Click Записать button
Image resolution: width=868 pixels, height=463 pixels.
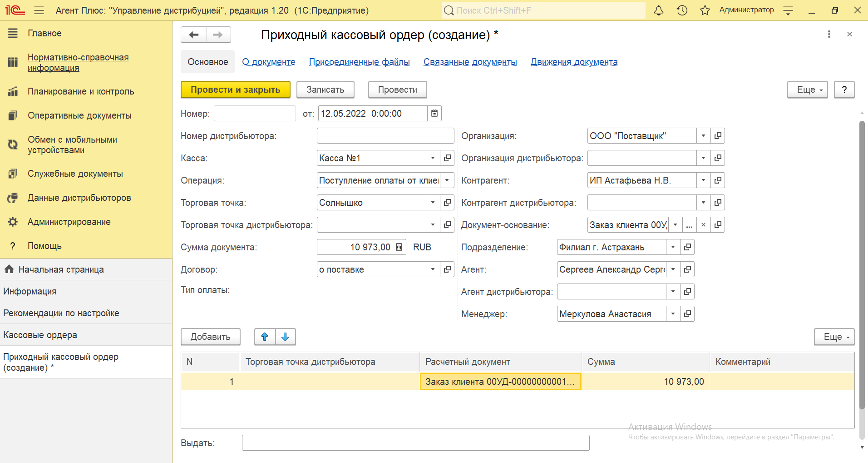(325, 90)
